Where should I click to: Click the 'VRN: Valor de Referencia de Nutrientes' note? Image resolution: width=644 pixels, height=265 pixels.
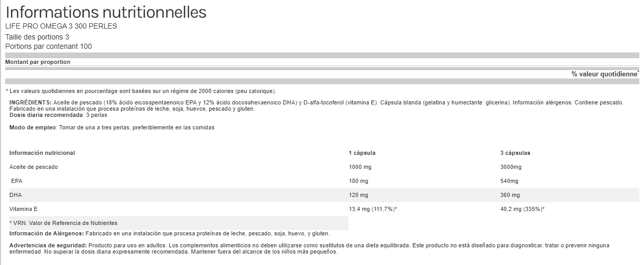pyautogui.click(x=63, y=223)
